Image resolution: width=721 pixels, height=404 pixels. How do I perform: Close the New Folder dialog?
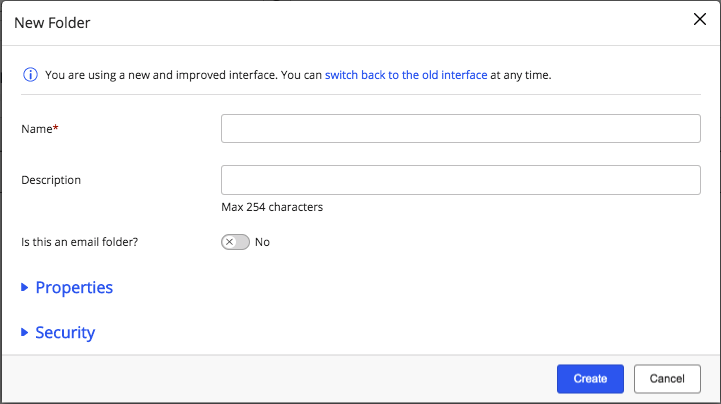pos(699,19)
